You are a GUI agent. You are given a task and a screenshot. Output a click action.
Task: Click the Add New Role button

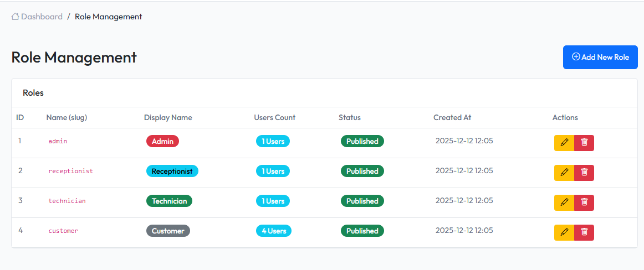tap(600, 57)
